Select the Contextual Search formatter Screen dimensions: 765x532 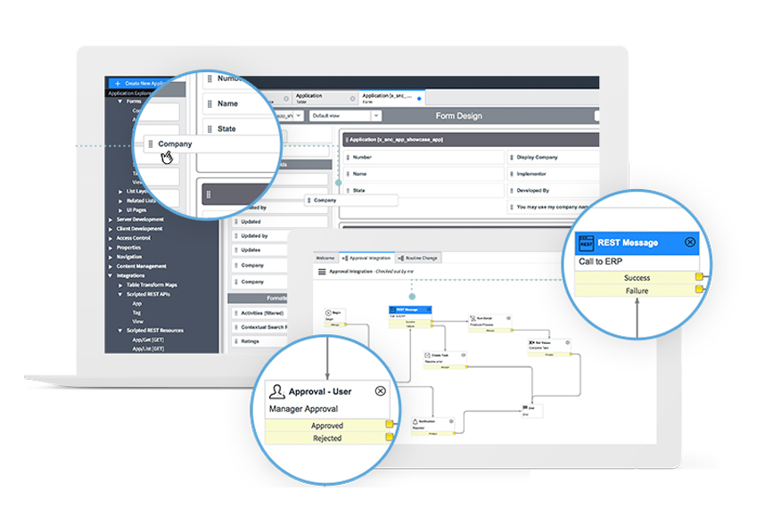259,327
